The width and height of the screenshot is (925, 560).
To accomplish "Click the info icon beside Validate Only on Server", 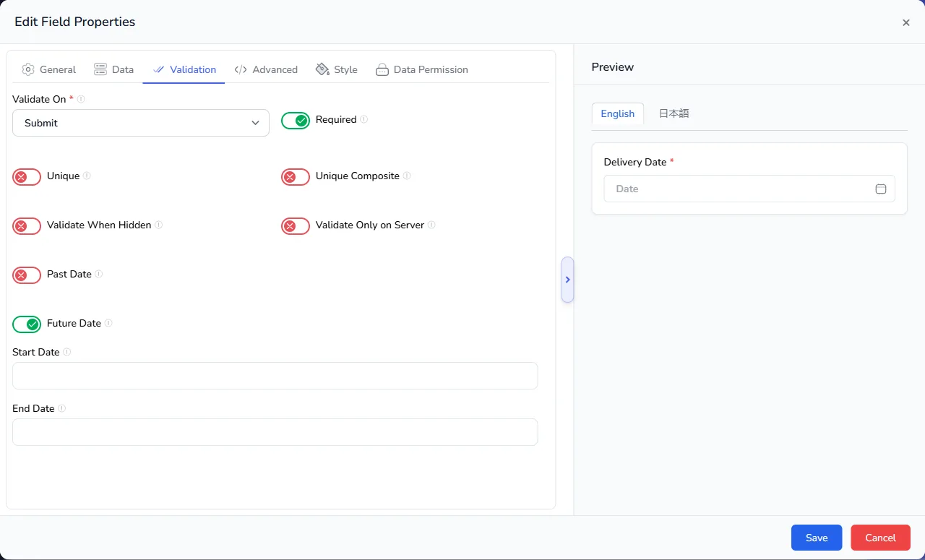I will pos(431,225).
